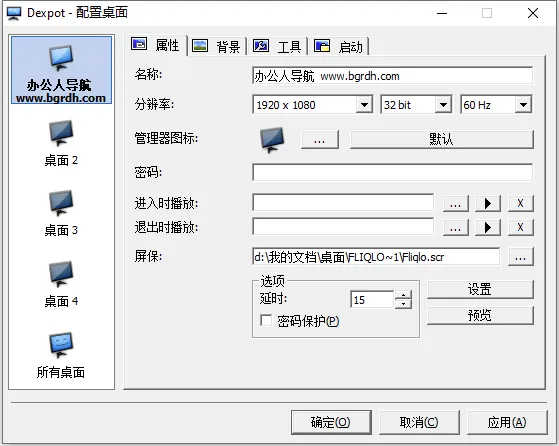
Task: Select the 所有桌面 smiley monitor icon
Action: coord(61,345)
